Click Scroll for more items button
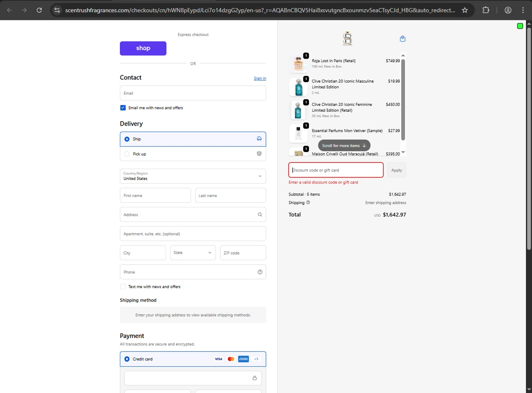The image size is (532, 393). 344,146
